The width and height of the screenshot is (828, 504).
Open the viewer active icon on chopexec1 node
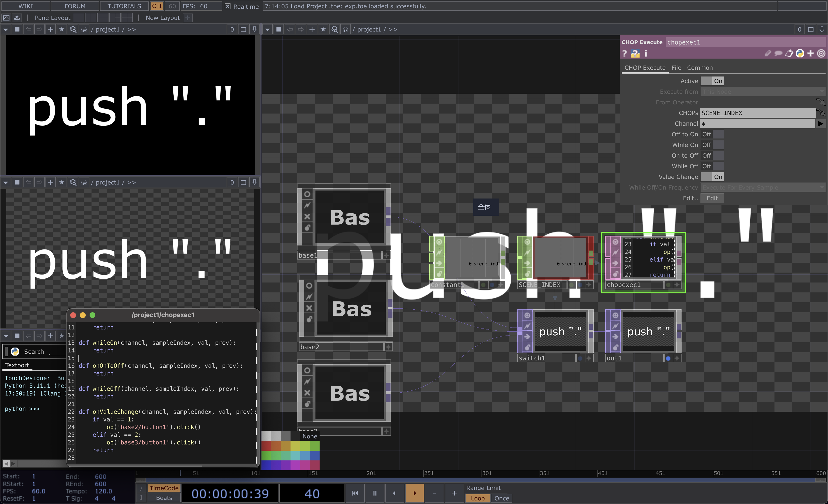[615, 242]
